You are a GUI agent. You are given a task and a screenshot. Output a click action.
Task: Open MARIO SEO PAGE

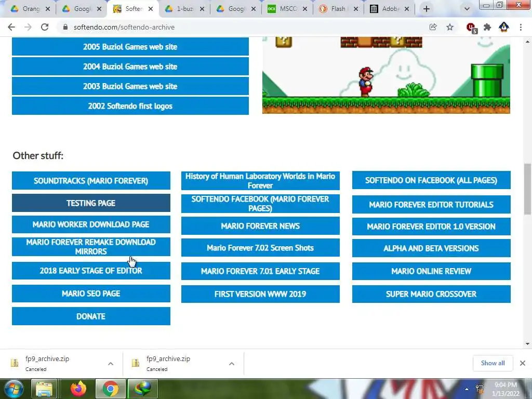pyautogui.click(x=91, y=294)
